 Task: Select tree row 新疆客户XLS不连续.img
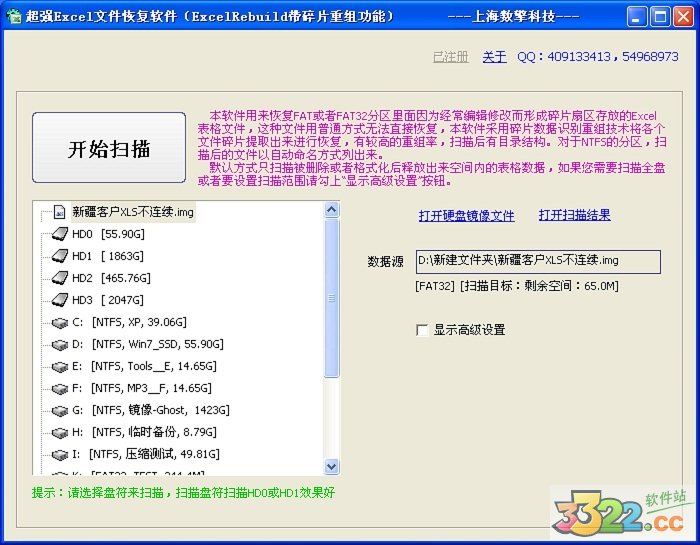tap(133, 212)
